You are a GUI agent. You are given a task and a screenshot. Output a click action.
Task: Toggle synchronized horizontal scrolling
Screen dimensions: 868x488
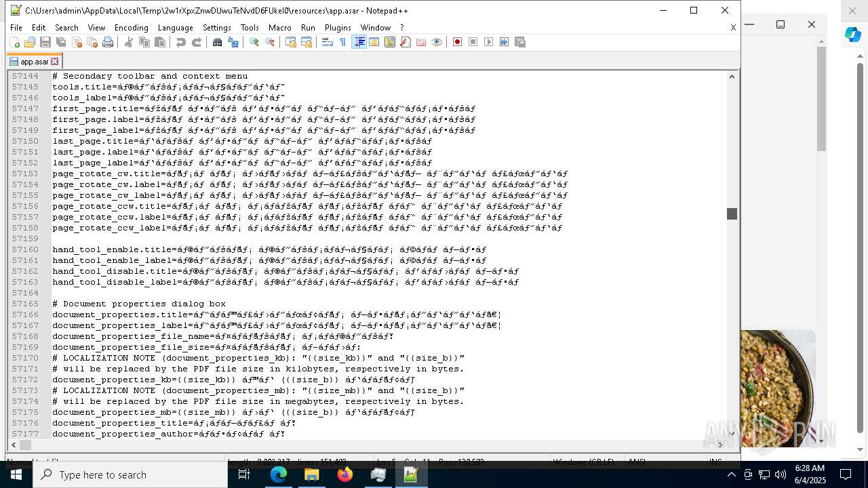click(x=307, y=42)
